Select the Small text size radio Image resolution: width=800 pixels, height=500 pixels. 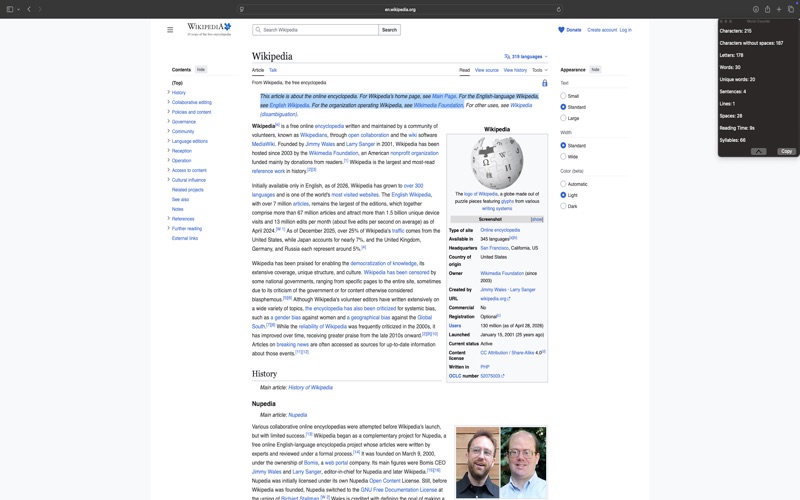(x=563, y=96)
